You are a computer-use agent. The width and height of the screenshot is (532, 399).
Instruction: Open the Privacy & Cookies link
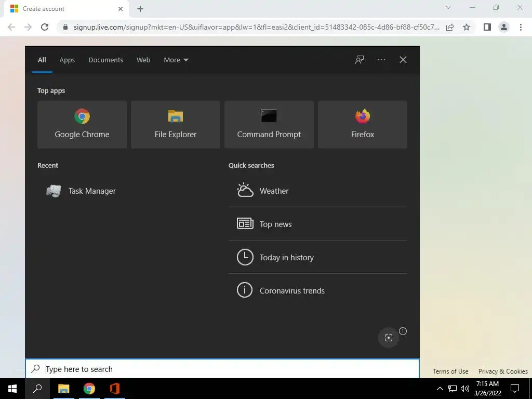pyautogui.click(x=503, y=371)
